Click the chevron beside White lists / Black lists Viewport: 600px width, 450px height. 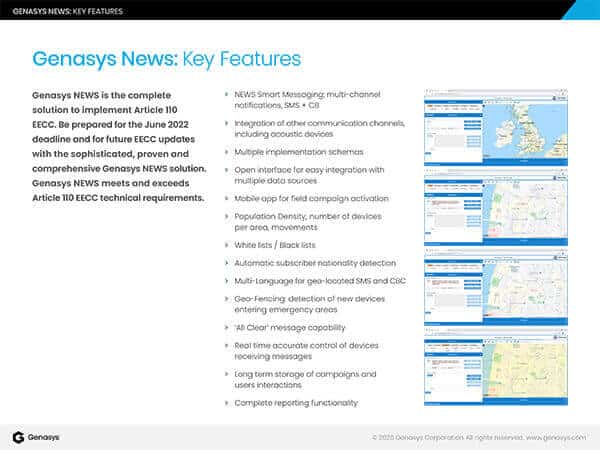click(x=226, y=244)
